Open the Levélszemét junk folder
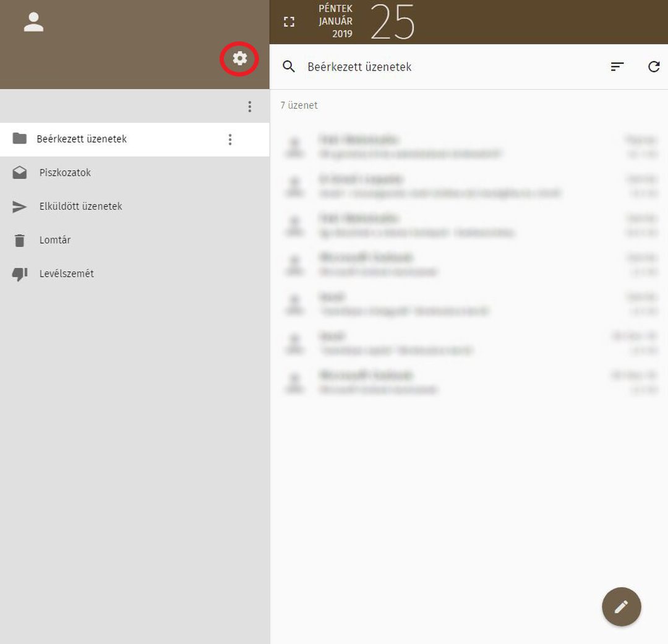The height and width of the screenshot is (644, 668). coord(135,273)
